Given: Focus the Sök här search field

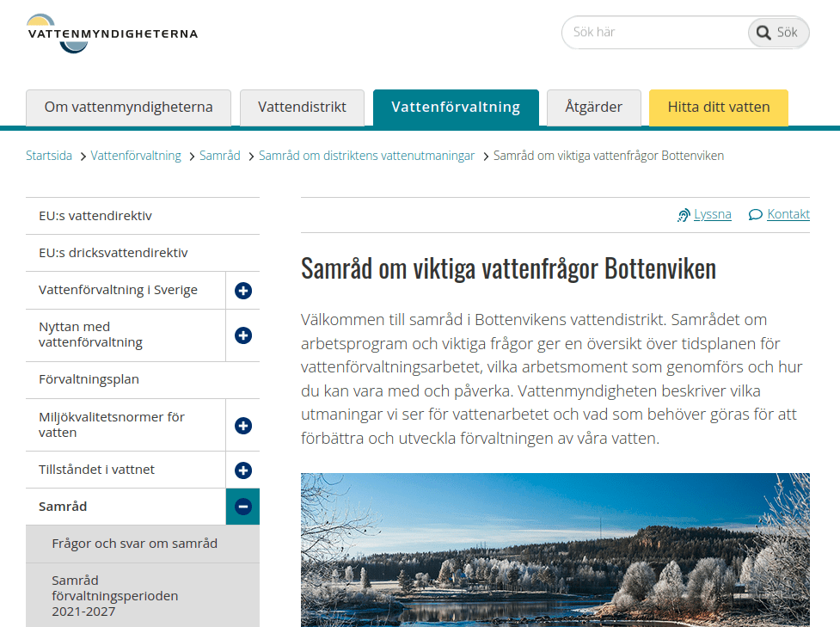Looking at the screenshot, I should [x=653, y=33].
